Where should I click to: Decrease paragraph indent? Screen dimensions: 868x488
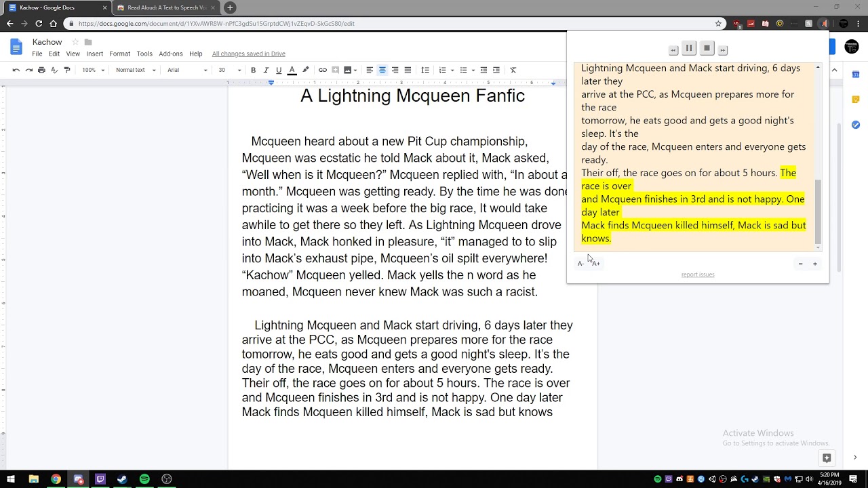484,70
